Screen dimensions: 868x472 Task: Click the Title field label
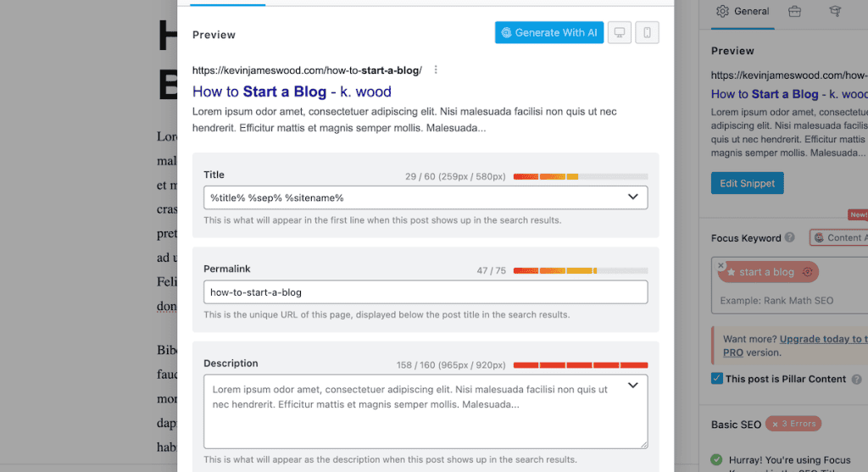pyautogui.click(x=214, y=175)
